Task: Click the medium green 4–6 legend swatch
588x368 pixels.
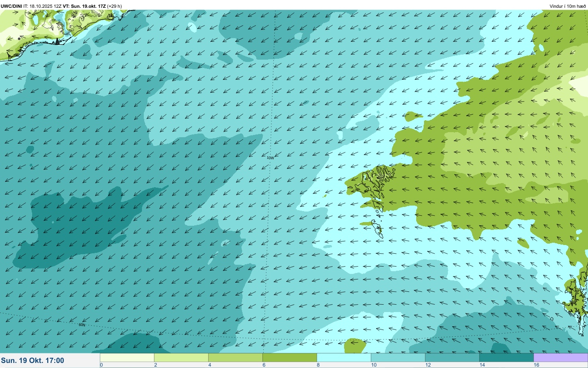Action: 236,357
